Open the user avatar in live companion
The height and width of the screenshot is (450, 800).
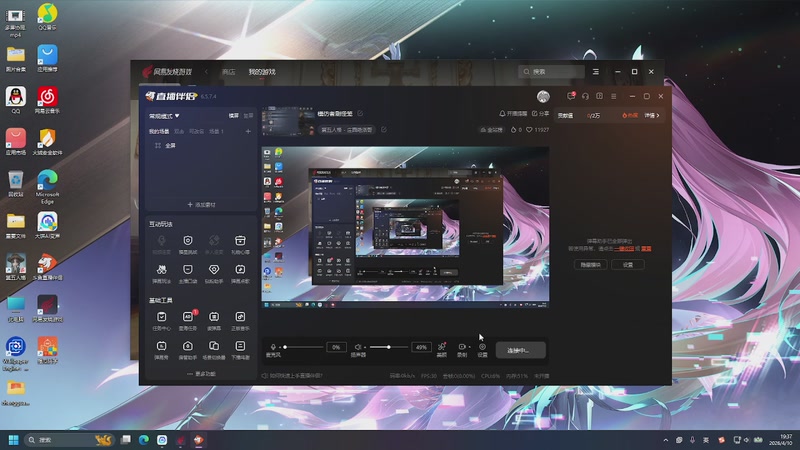[x=543, y=96]
